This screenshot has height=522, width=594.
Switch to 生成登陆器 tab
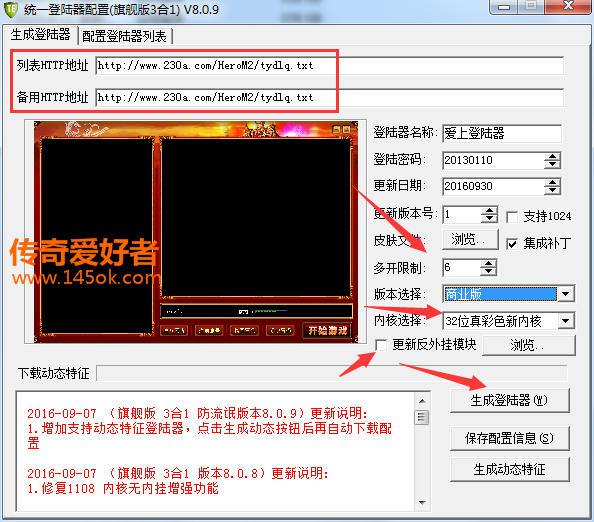[40, 35]
